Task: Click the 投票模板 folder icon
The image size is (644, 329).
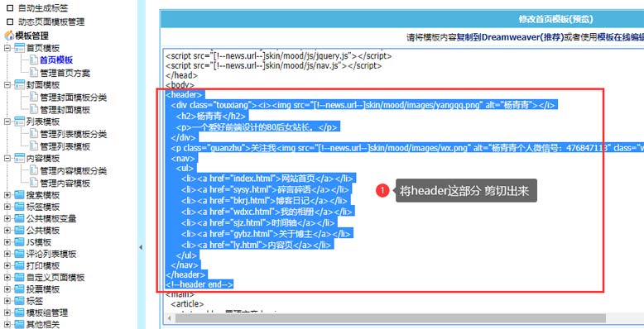Action: coord(20,289)
